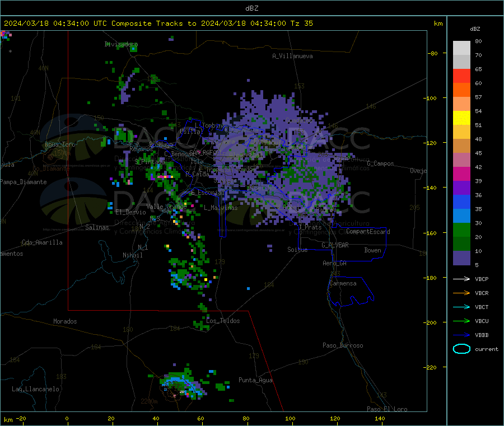Click the 'L_Malvinas' map label
This screenshot has width=504, height=426.
click(221, 208)
